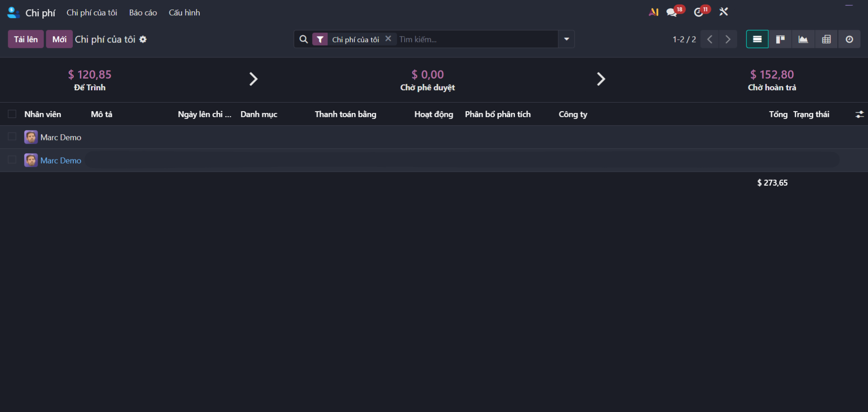Viewport: 868px width, 412px height.
Task: Switch to the pivot table view
Action: click(x=826, y=39)
